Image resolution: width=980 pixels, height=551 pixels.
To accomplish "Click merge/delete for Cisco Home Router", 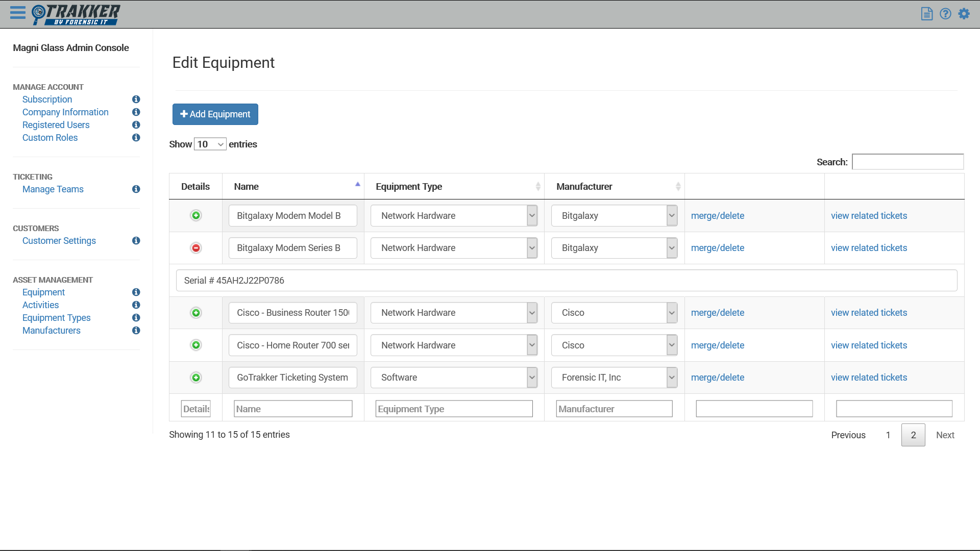I will 717,345.
